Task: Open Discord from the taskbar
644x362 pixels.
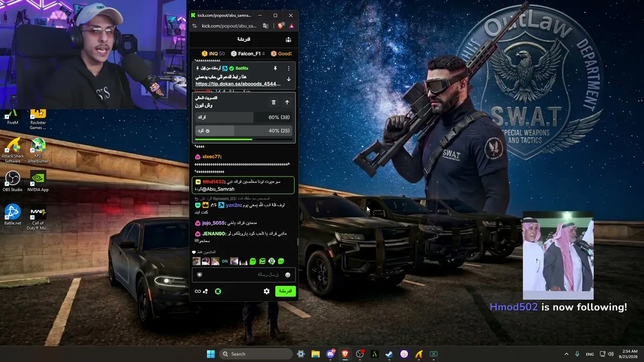Action: point(331,354)
